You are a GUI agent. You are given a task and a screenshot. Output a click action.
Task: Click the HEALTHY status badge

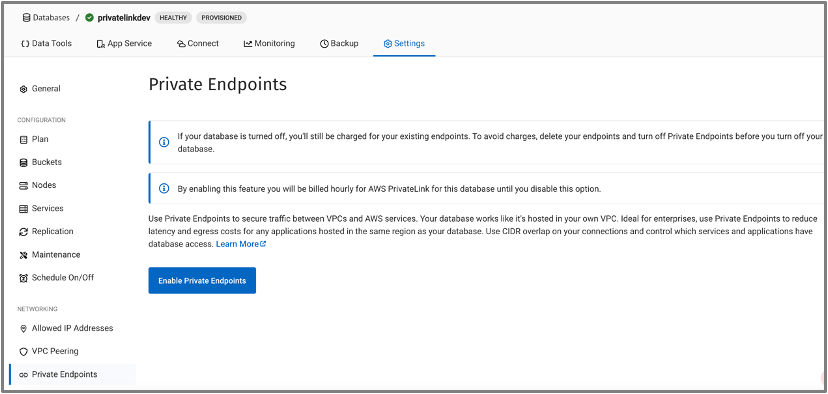point(173,17)
